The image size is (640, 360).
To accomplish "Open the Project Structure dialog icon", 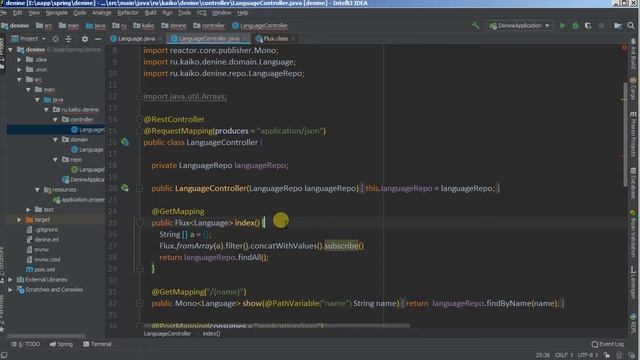I will 618,25.
